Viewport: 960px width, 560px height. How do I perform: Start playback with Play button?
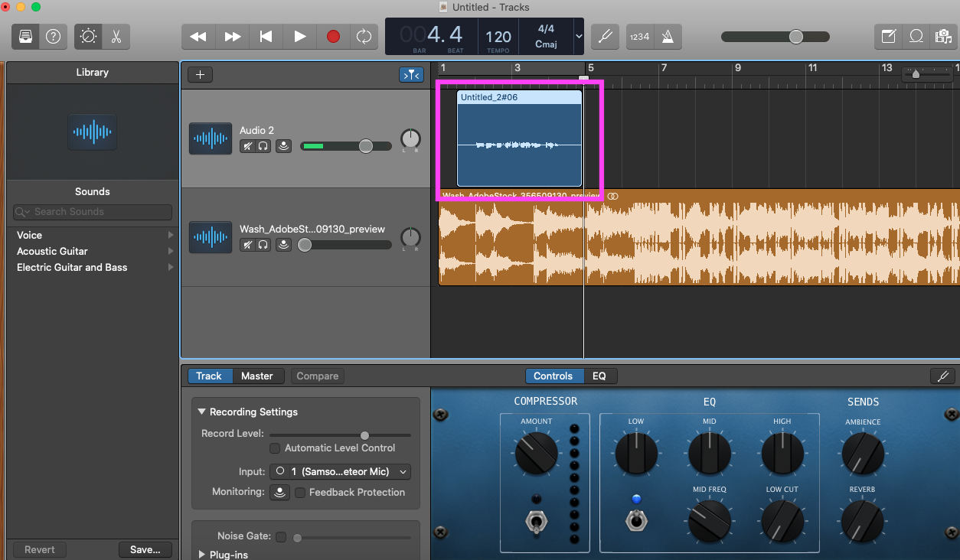click(x=299, y=36)
